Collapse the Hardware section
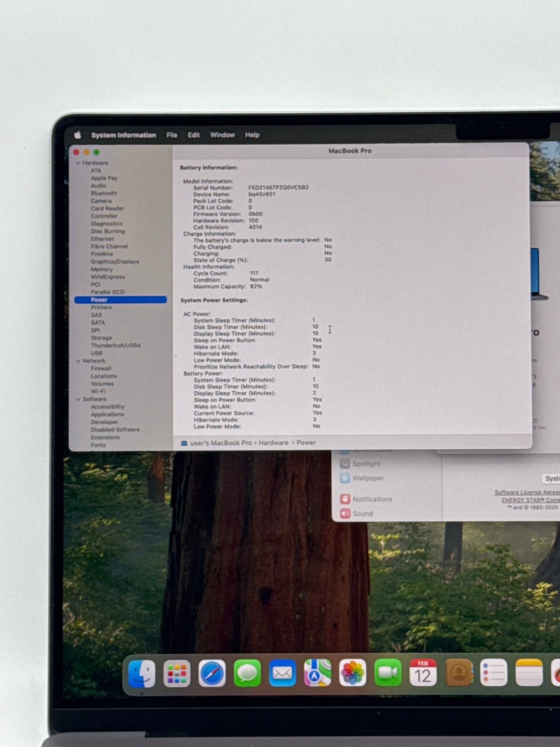 click(x=78, y=163)
